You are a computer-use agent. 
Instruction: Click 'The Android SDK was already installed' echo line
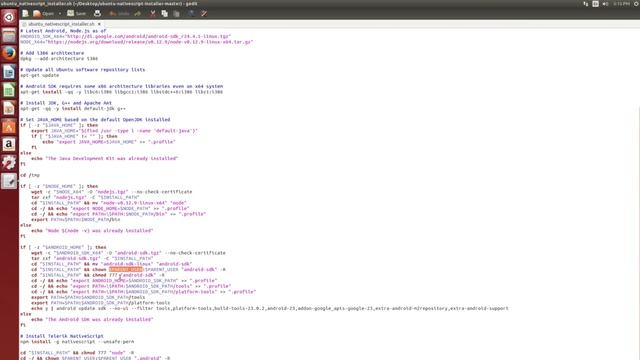[92, 320]
